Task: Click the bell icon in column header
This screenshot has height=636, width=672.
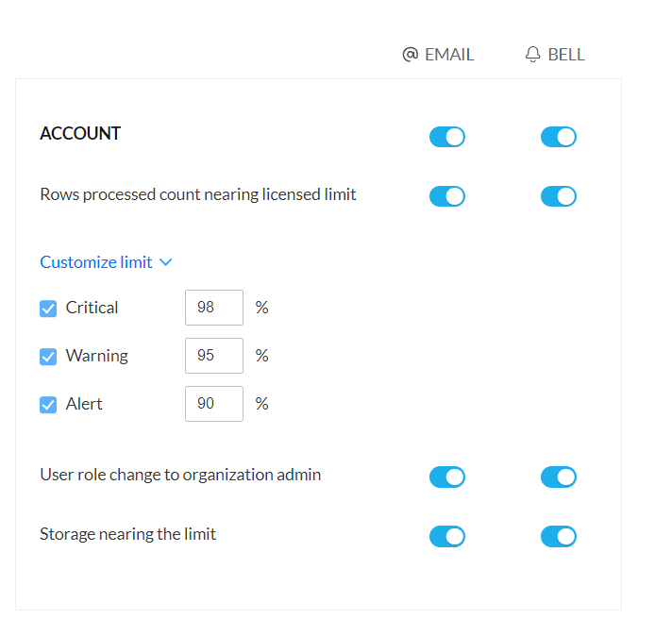Action: (x=533, y=55)
